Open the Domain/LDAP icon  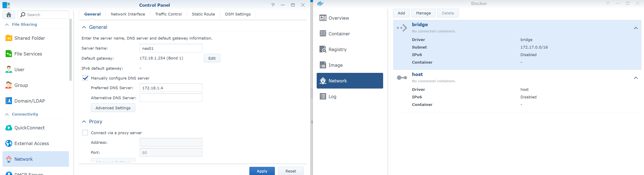tap(9, 101)
